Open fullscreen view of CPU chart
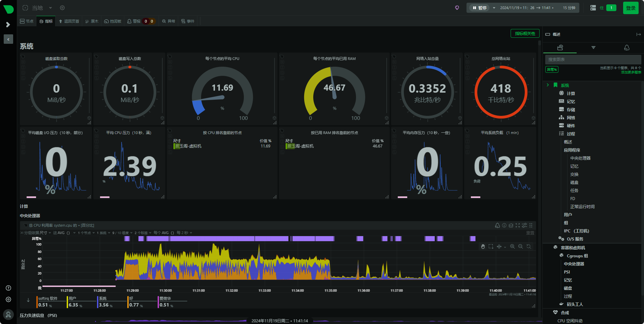The image size is (644, 324). coord(518,225)
